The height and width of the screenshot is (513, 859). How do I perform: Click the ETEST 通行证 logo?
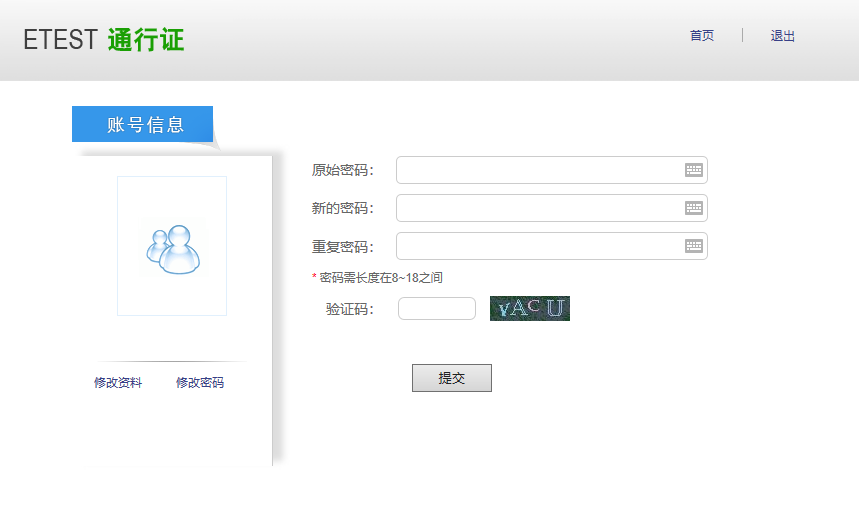point(104,40)
